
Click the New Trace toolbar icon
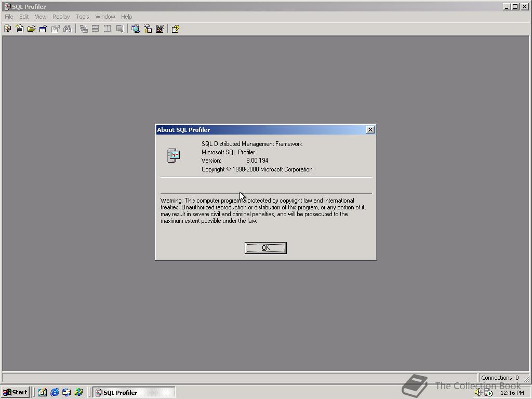pyautogui.click(x=7, y=29)
